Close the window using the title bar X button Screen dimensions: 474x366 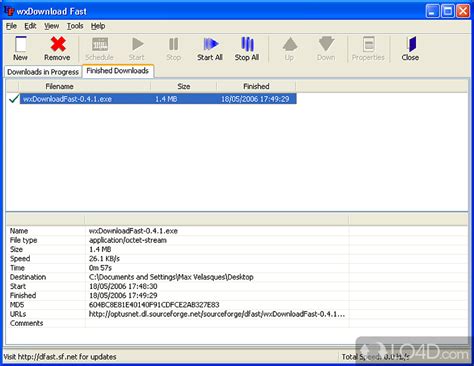tap(463, 11)
